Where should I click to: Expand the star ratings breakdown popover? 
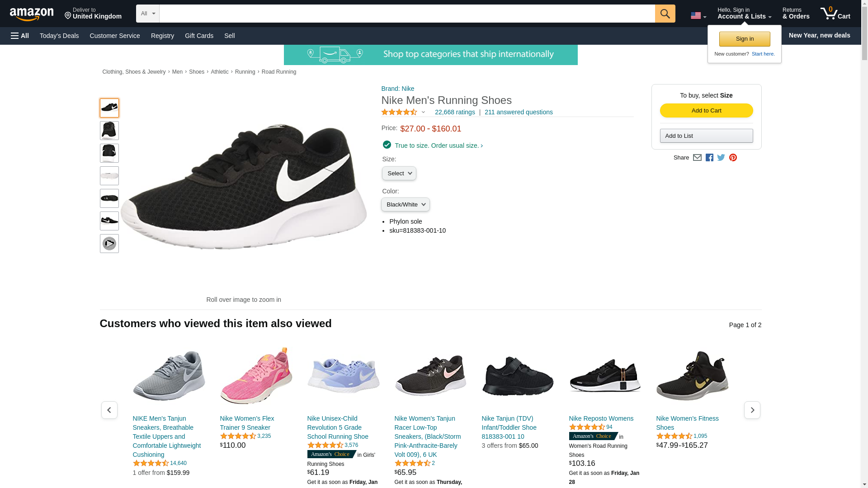(423, 112)
